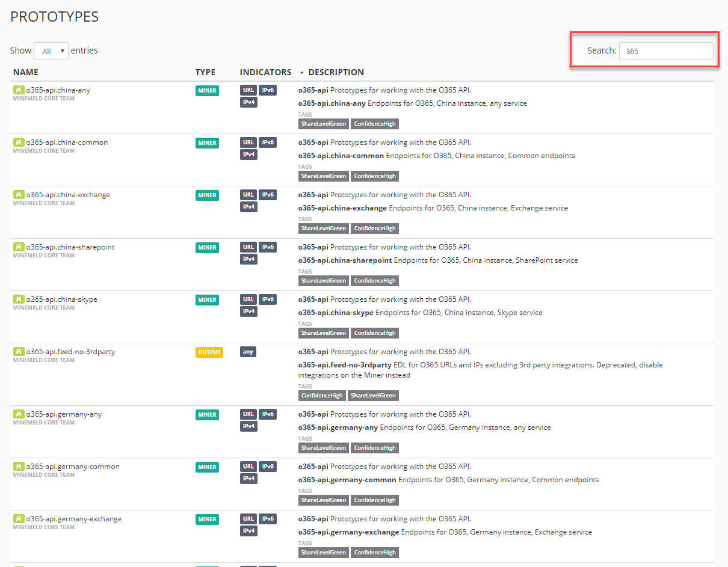Click the green icon beside o365-api.germany-common
Screen dimensions: 728x567
(x=19, y=467)
